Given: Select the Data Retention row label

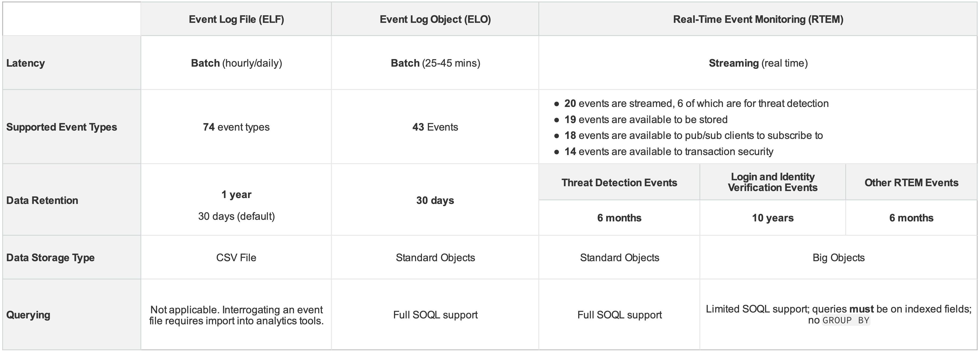Looking at the screenshot, I should 42,200.
